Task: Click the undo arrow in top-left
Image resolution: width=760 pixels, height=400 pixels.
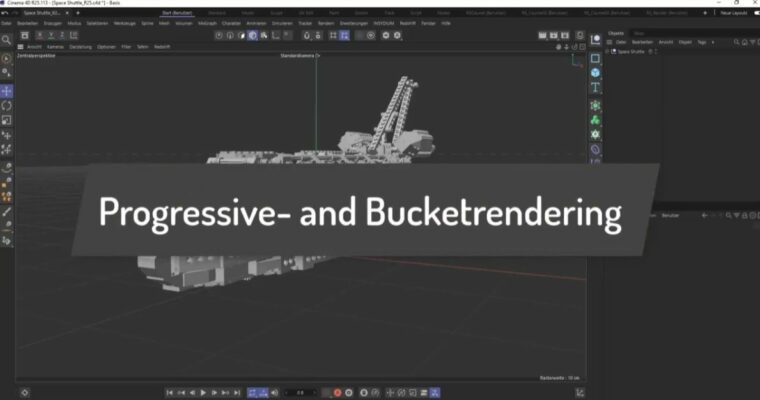Action: pos(4,13)
